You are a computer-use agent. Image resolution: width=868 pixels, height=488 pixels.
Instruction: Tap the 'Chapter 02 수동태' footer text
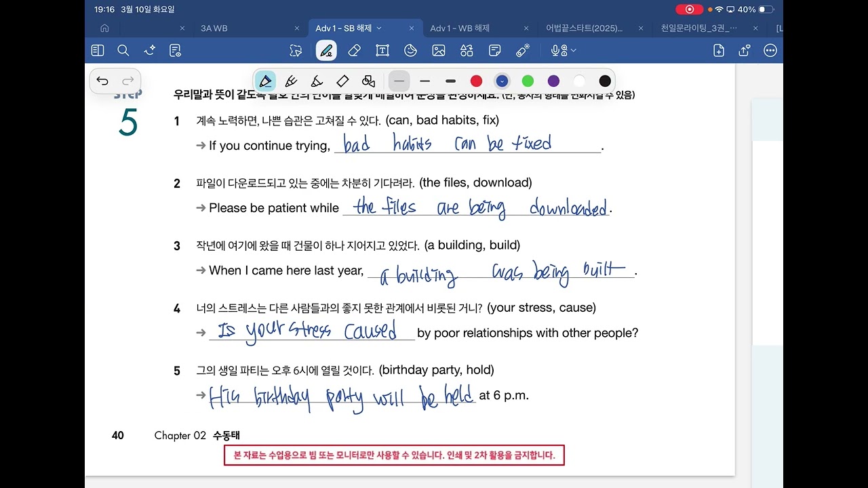[x=197, y=435]
